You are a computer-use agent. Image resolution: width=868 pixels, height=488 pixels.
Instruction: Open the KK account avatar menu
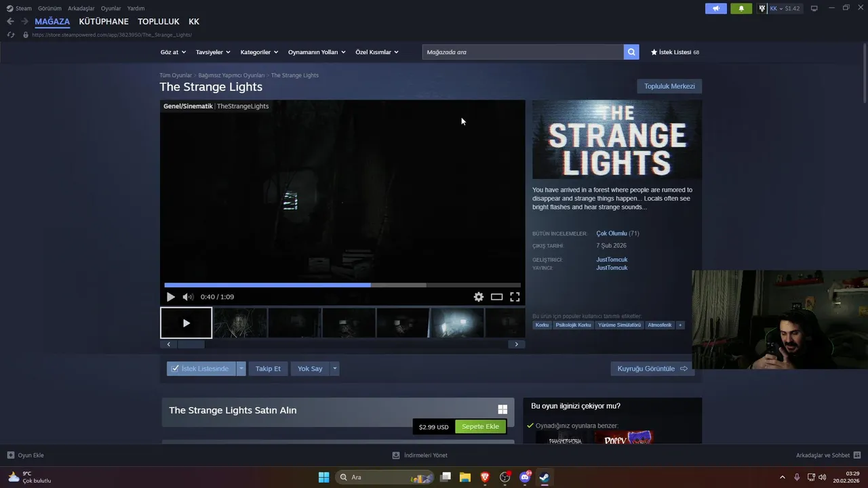[x=779, y=9]
